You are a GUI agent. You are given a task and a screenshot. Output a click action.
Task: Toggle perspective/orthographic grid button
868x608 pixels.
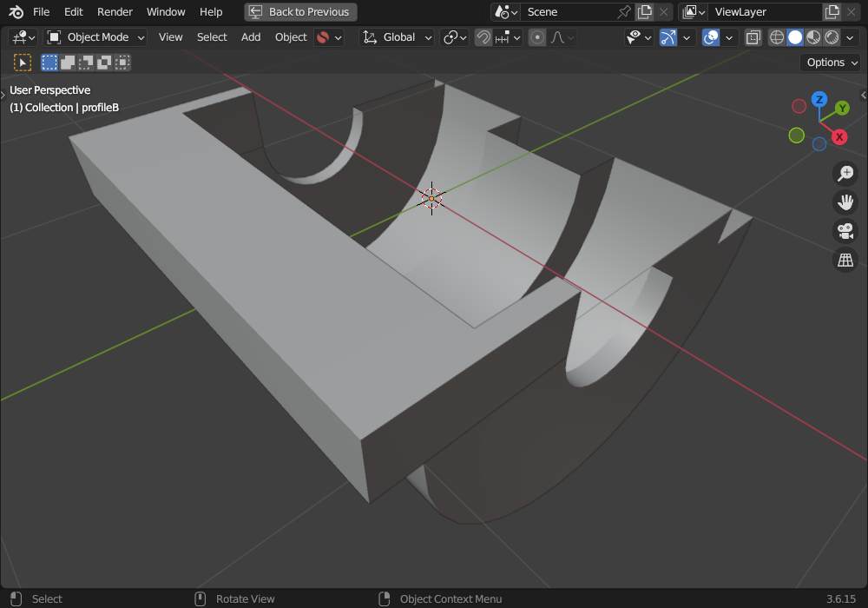click(845, 260)
